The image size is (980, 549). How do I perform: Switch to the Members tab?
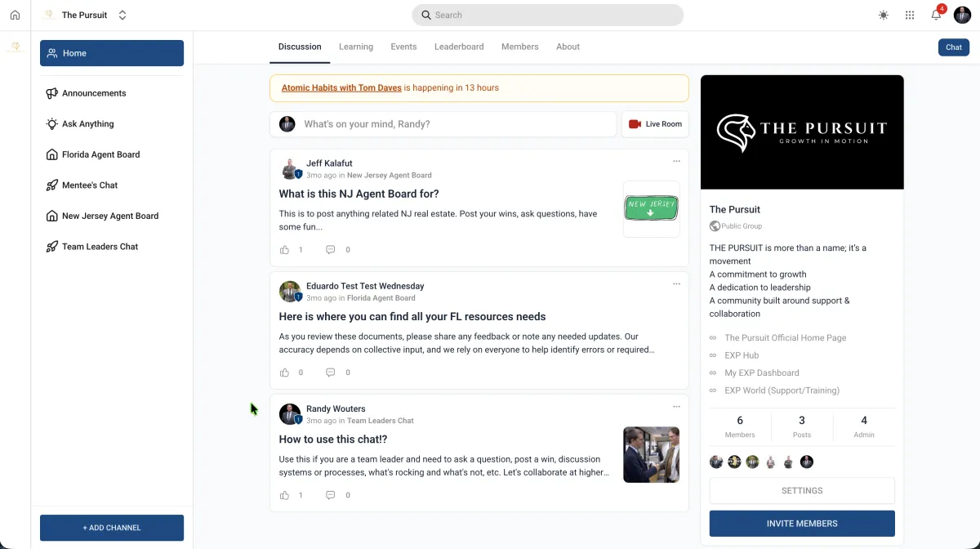(x=520, y=47)
